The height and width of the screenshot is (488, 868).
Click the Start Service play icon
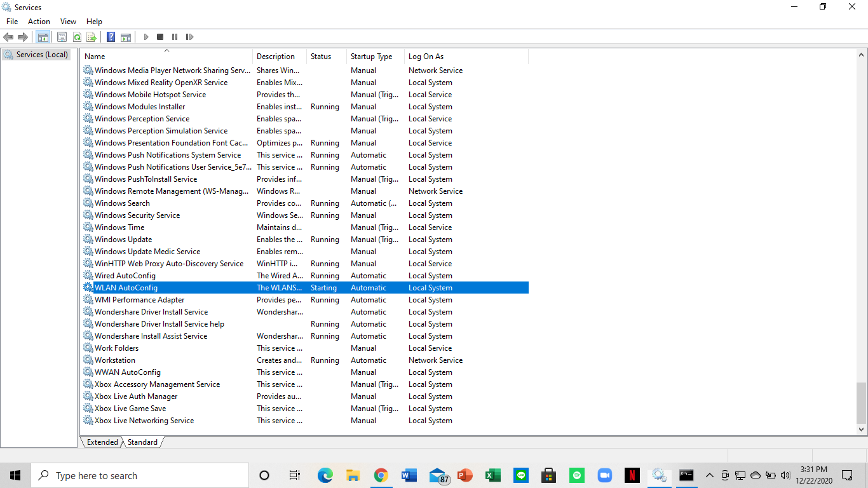(x=146, y=37)
